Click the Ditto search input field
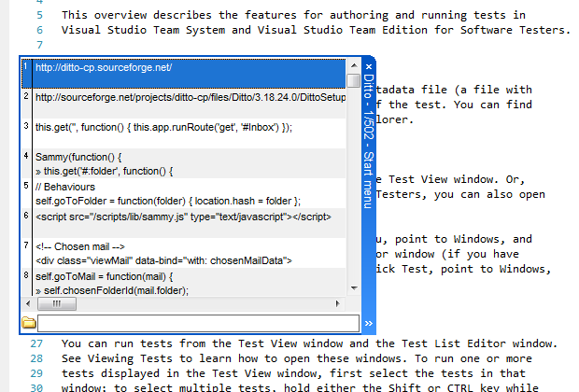The image size is (579, 392). [x=198, y=323]
